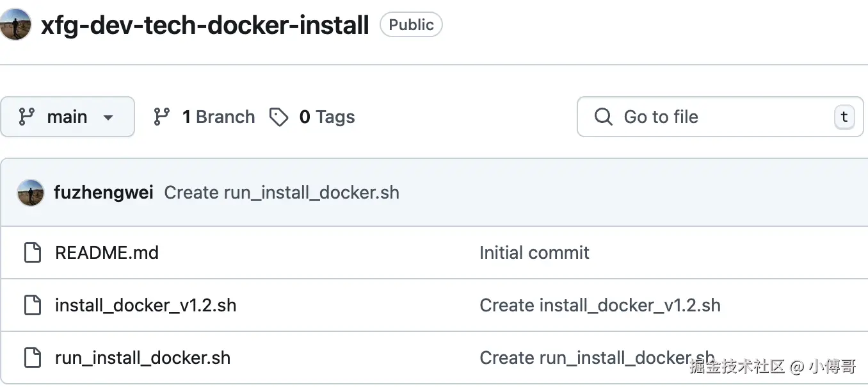The height and width of the screenshot is (387, 868).
Task: Click fuzhengwei's commit avatar
Action: click(31, 193)
